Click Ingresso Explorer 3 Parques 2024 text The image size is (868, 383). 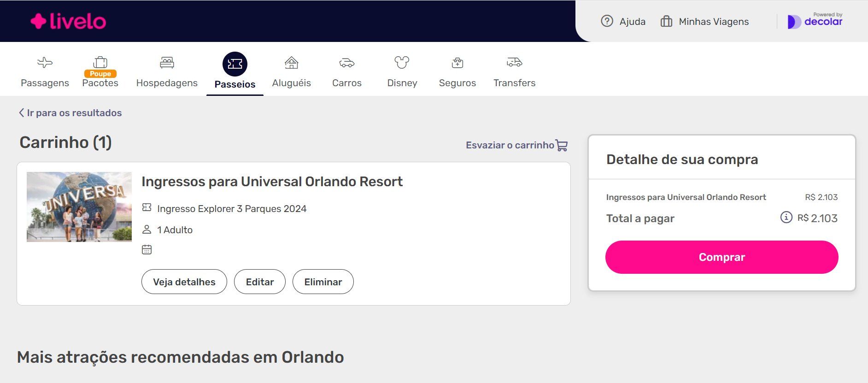232,209
